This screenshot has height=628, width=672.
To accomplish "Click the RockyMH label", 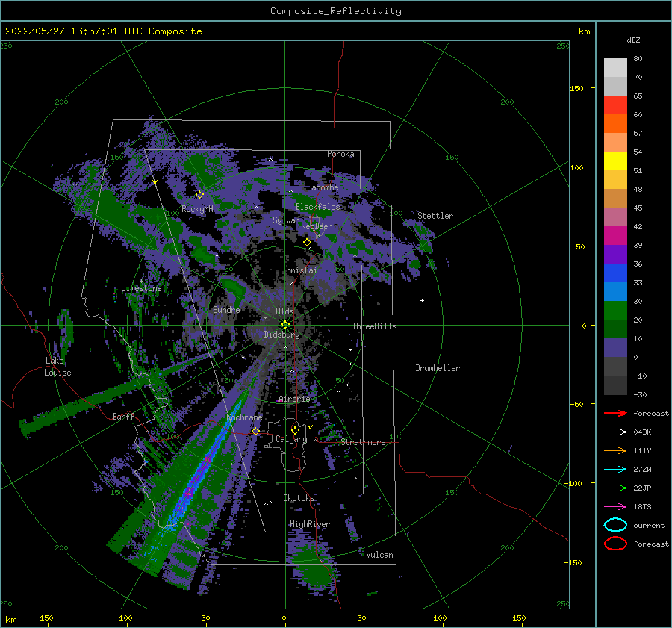I will 197,209.
